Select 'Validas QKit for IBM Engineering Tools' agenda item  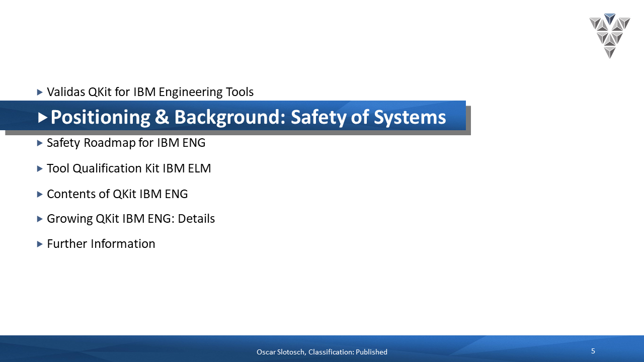click(150, 92)
